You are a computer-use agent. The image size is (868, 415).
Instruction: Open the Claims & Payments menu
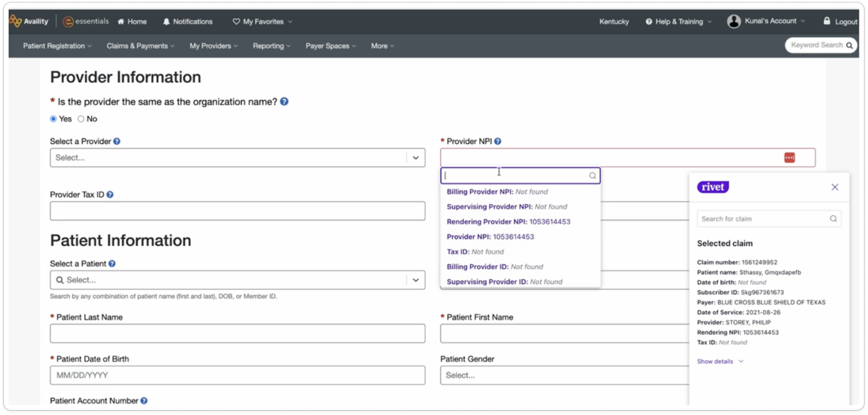click(x=140, y=46)
